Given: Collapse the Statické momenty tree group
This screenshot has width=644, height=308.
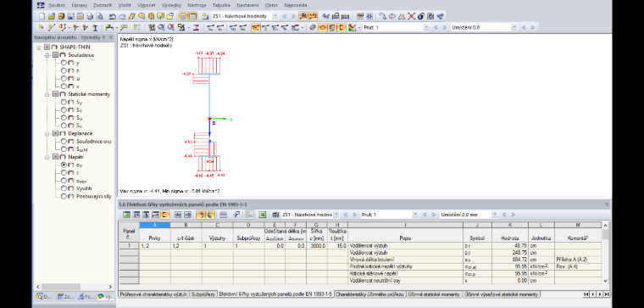Looking at the screenshot, I should (47, 94).
